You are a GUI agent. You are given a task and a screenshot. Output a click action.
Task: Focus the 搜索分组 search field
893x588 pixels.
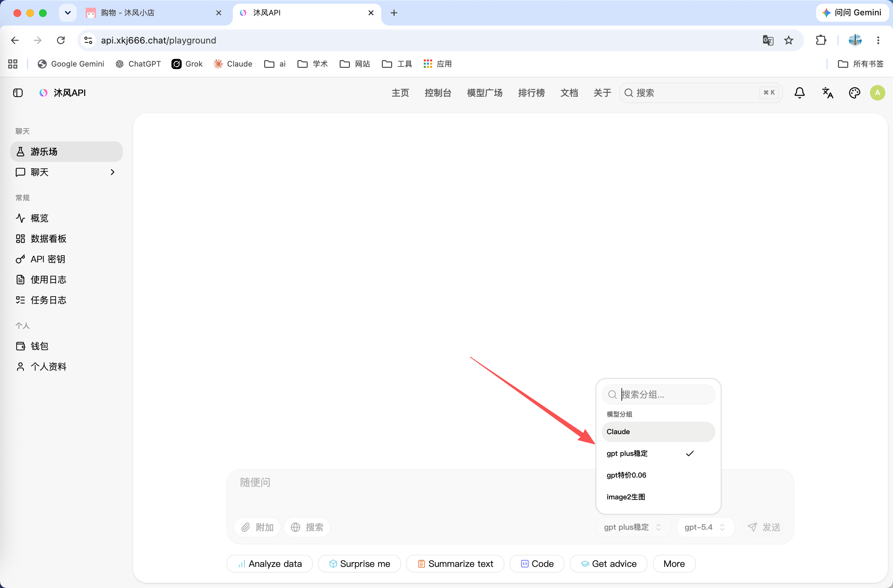[658, 394]
